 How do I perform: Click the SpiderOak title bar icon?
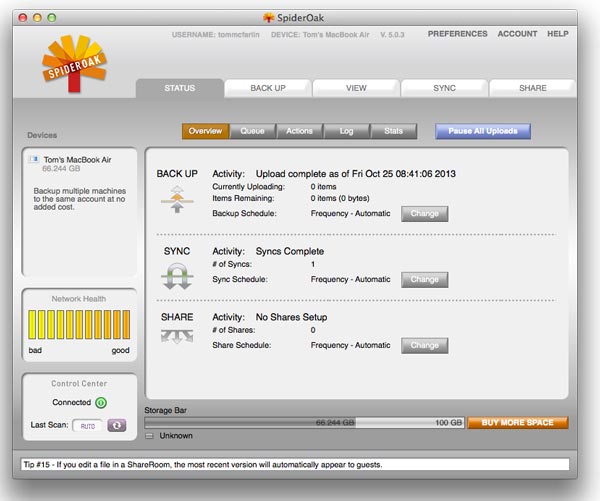click(269, 17)
